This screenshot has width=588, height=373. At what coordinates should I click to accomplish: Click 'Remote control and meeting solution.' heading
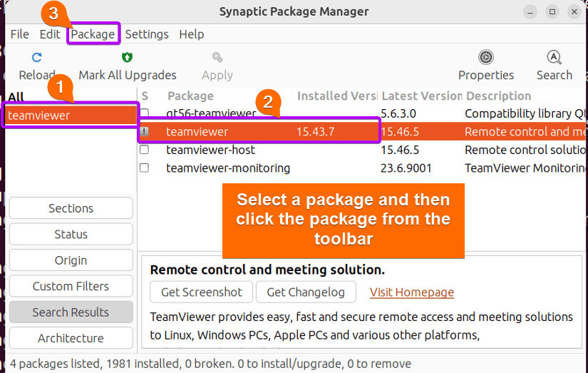click(267, 270)
